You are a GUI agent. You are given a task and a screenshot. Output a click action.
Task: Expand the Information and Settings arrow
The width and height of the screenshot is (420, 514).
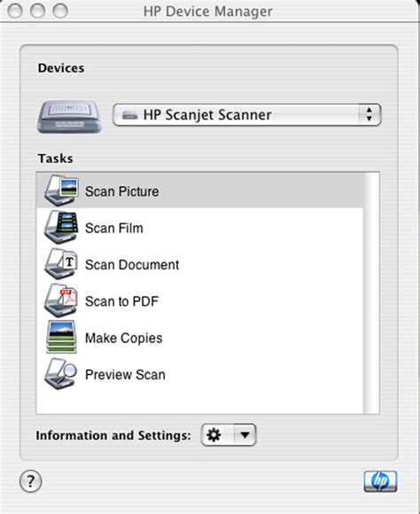(245, 435)
